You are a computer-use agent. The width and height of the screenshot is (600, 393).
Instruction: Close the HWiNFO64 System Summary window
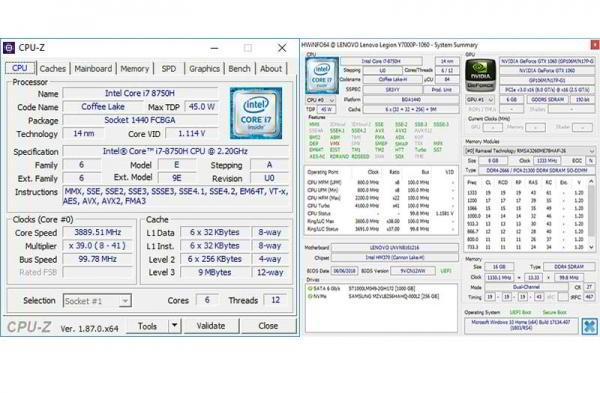[595, 45]
